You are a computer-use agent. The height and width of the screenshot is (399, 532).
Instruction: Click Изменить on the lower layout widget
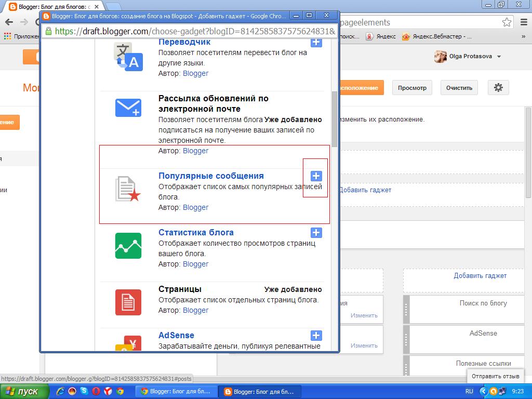tap(364, 345)
